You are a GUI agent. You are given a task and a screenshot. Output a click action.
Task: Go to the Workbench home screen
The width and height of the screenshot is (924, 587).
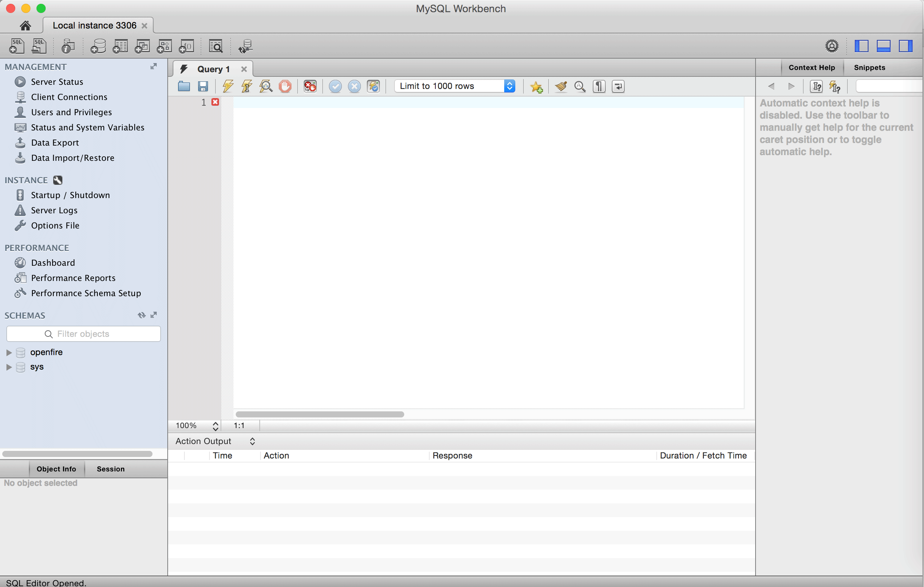(25, 26)
